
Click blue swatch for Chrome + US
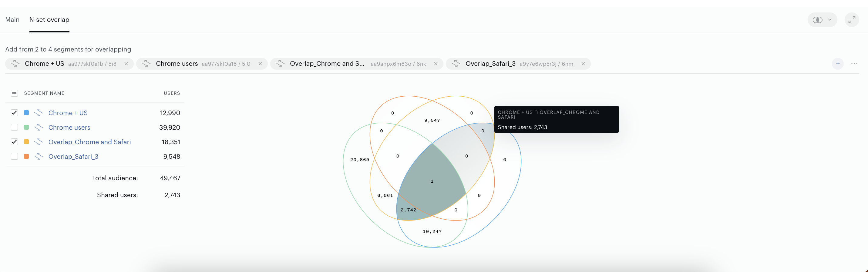26,113
